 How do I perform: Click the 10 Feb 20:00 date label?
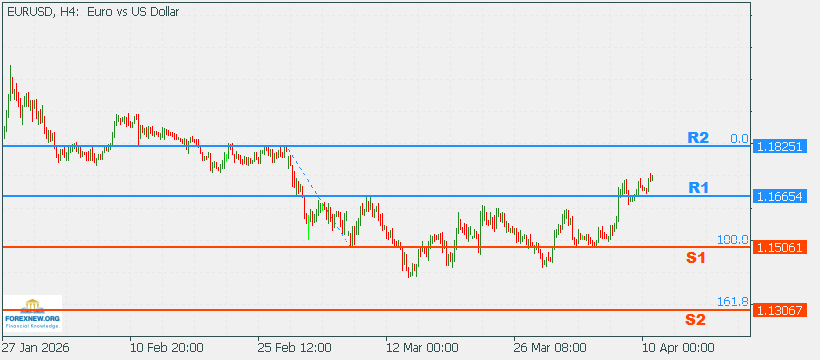pyautogui.click(x=167, y=348)
